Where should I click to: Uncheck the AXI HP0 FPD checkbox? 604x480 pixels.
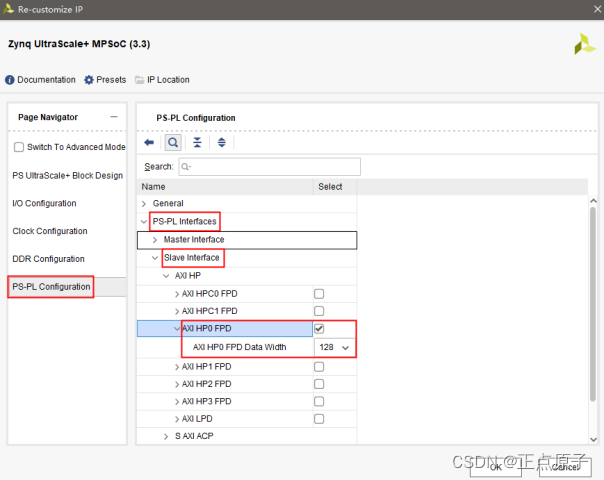coord(319,329)
